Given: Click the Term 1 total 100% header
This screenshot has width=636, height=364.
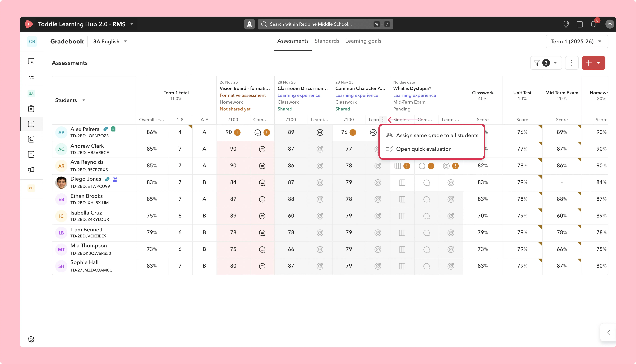Looking at the screenshot, I should tap(176, 96).
